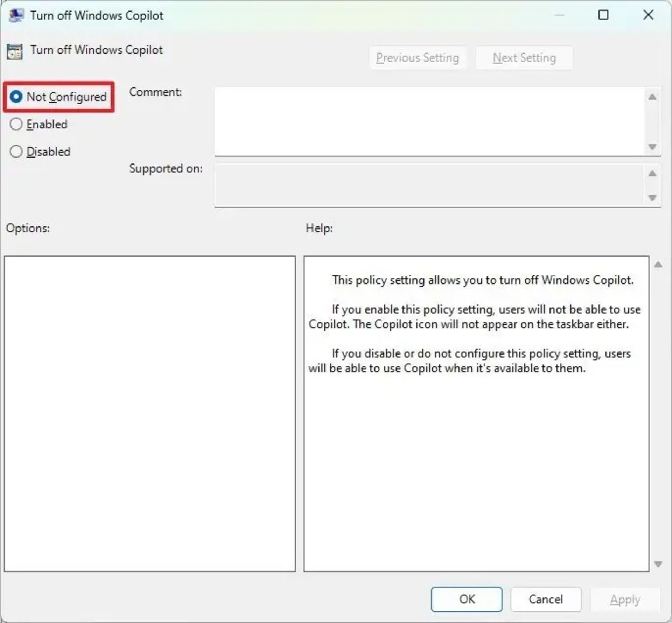Click the 'Options:' label
Screen dimensions: 672x623
28,228
